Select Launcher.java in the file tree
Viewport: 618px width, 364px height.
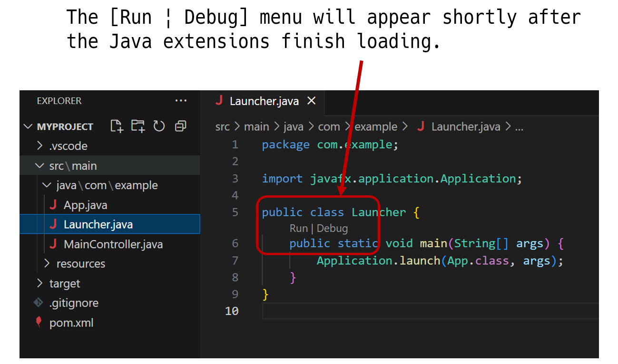(110, 224)
